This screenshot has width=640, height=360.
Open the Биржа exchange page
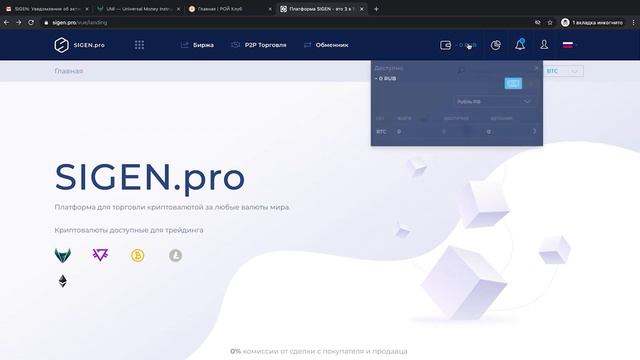pyautogui.click(x=197, y=45)
